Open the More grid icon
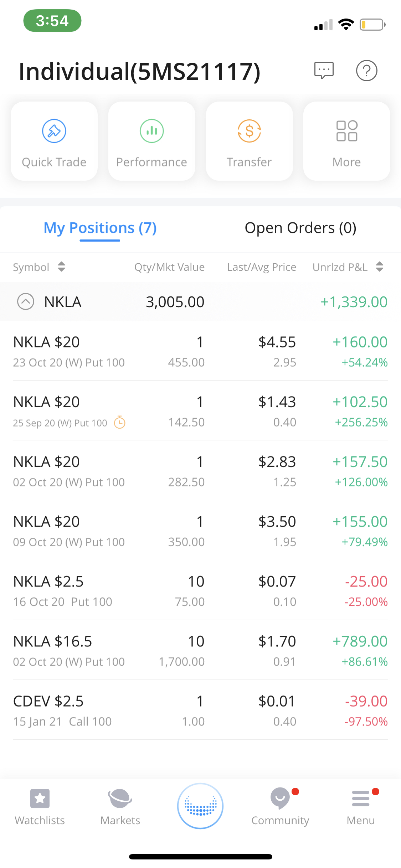This screenshot has height=868, width=401. [346, 131]
